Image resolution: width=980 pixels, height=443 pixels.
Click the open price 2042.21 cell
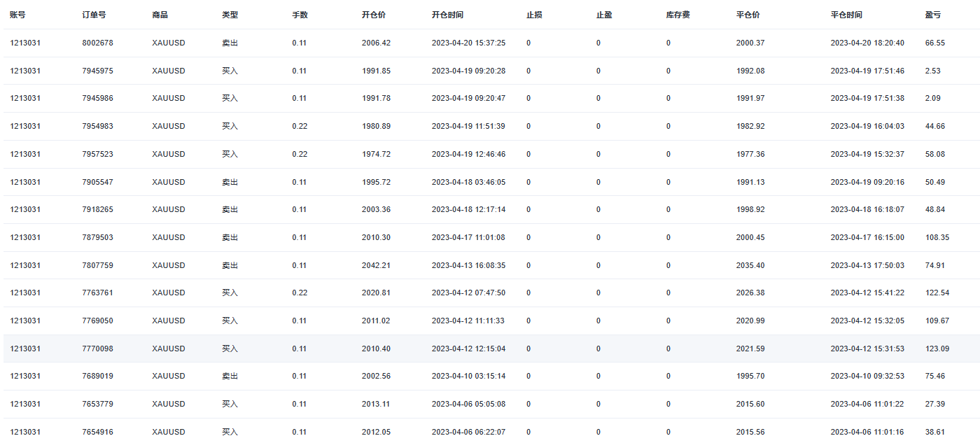[376, 265]
